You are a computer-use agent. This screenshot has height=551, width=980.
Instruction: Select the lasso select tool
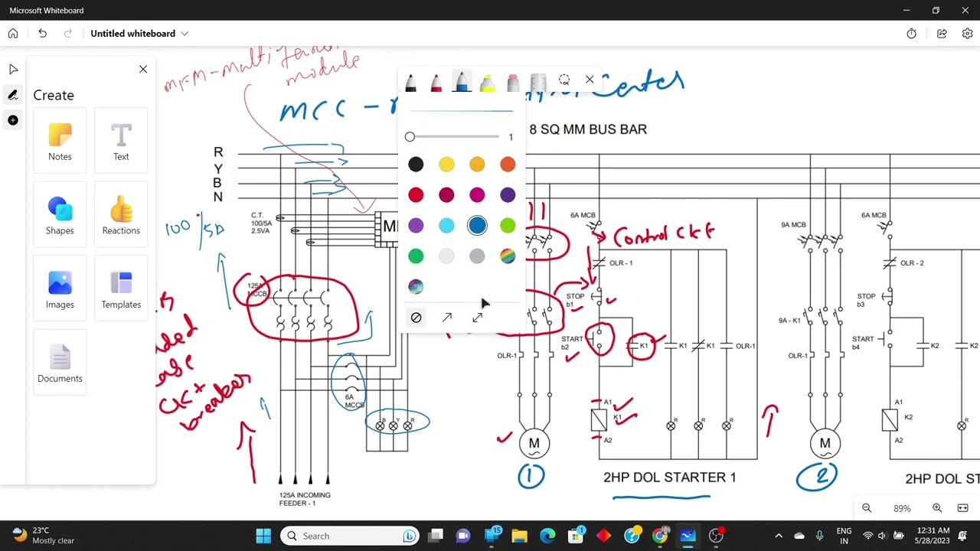click(564, 80)
